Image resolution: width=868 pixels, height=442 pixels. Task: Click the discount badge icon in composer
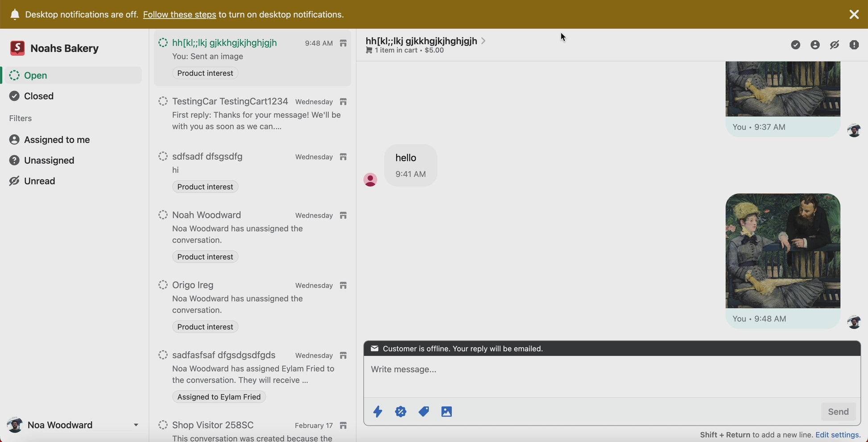coord(401,411)
